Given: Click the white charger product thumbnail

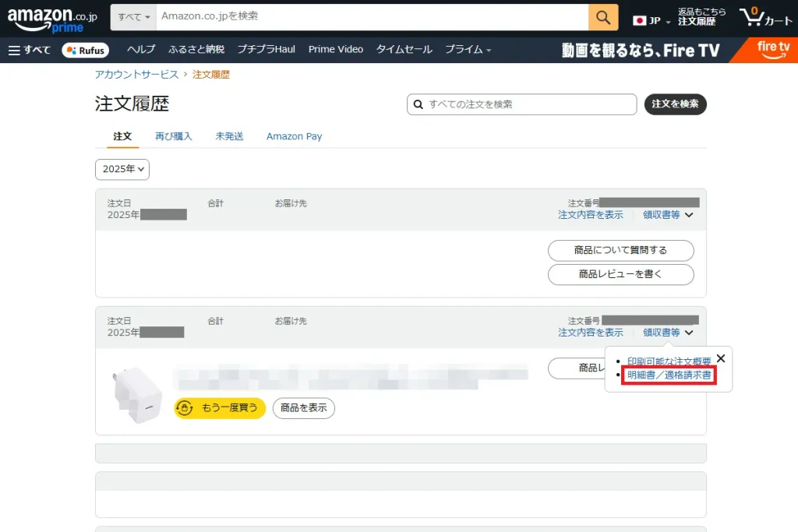Looking at the screenshot, I should click(137, 396).
